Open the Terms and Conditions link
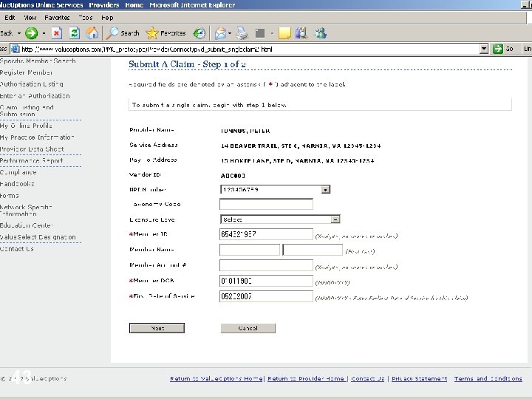The width and height of the screenshot is (532, 399). coord(488,378)
